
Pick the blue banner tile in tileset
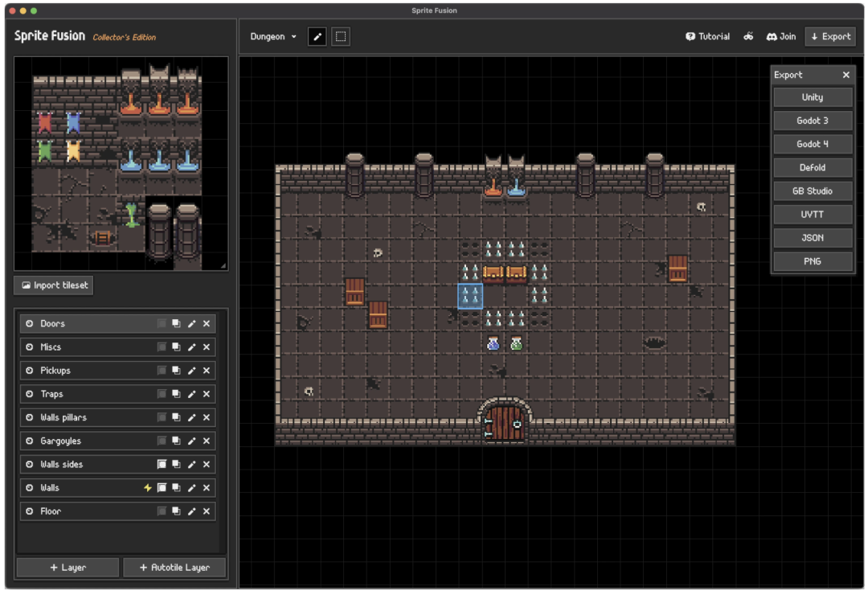73,123
